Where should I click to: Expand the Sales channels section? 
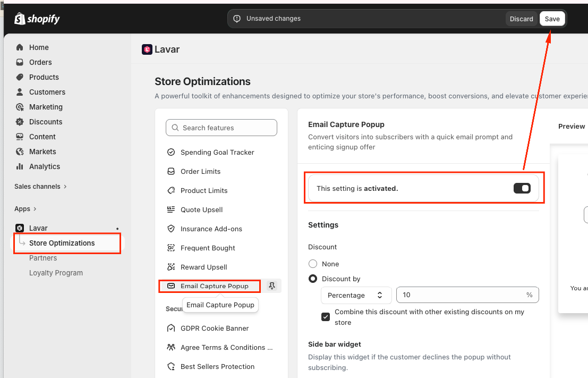40,187
